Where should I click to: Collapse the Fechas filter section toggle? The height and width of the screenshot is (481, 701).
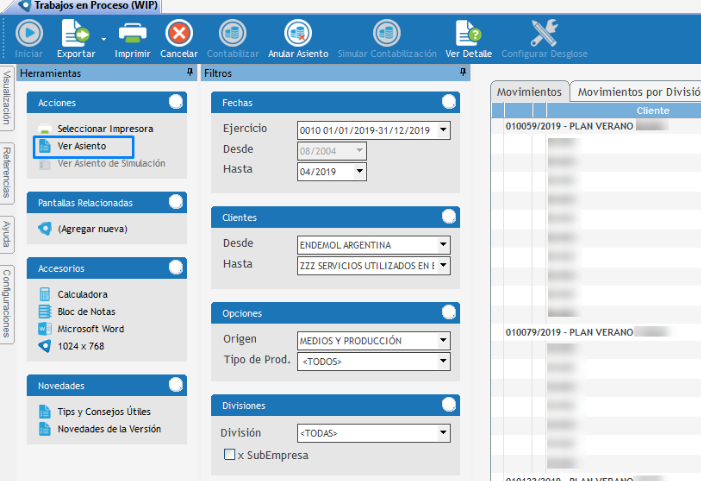pyautogui.click(x=448, y=102)
